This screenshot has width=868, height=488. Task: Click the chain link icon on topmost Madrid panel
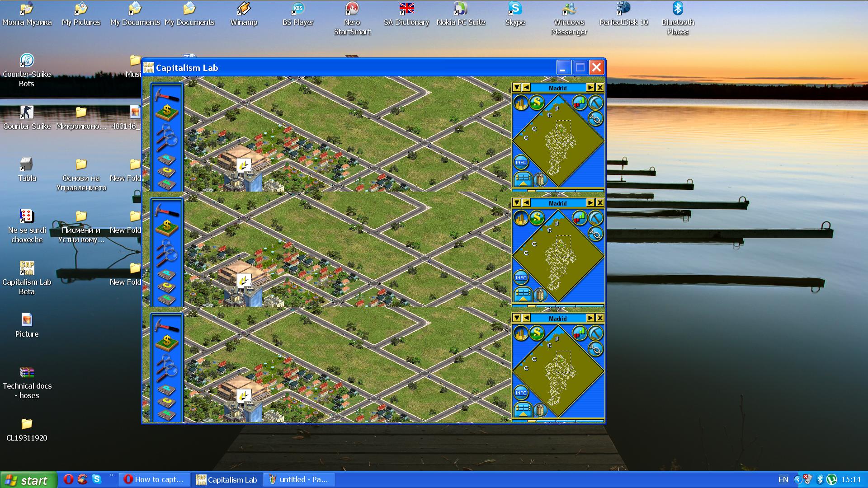click(596, 119)
